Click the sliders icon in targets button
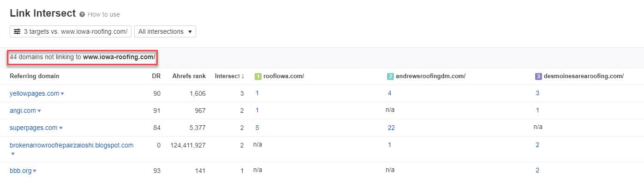Viewport: 644px width, 178px height. [17, 31]
